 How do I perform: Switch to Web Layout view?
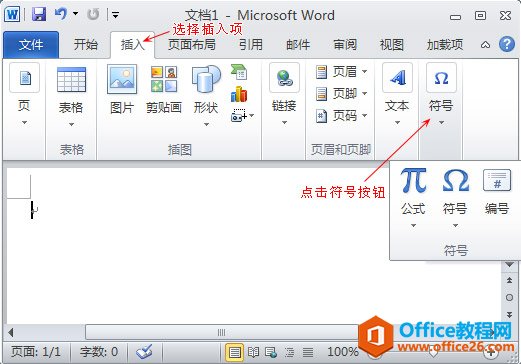[x=271, y=352]
